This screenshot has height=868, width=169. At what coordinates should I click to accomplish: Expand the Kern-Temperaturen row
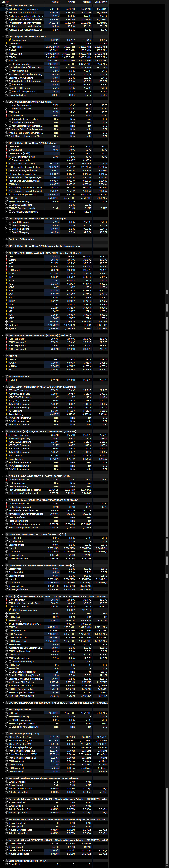[x=6, y=105]
